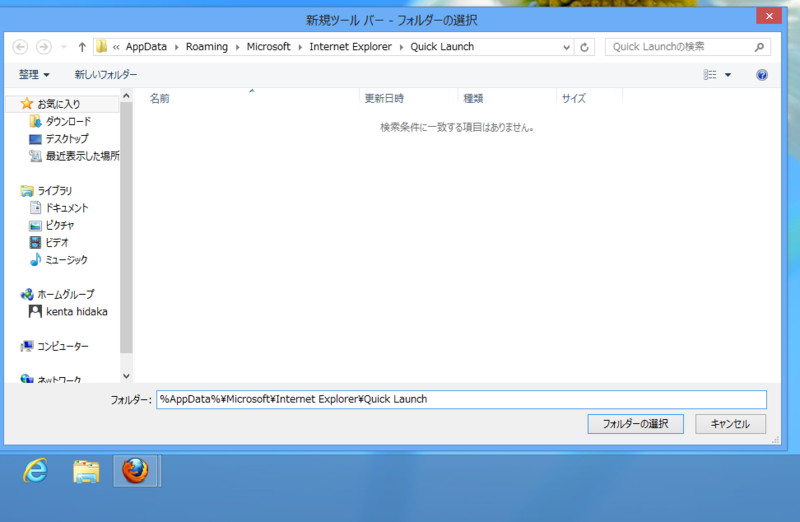
Task: Click the search magnifier icon
Action: [759, 47]
